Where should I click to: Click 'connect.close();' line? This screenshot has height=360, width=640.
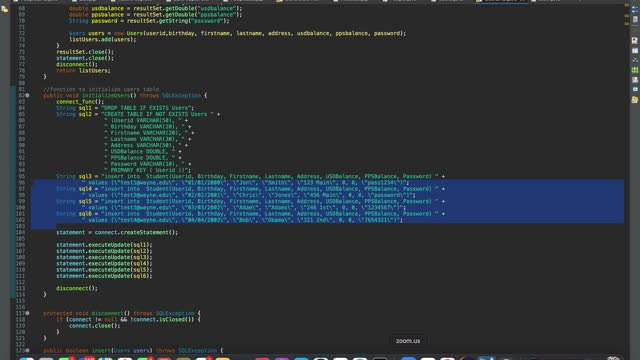95,326
